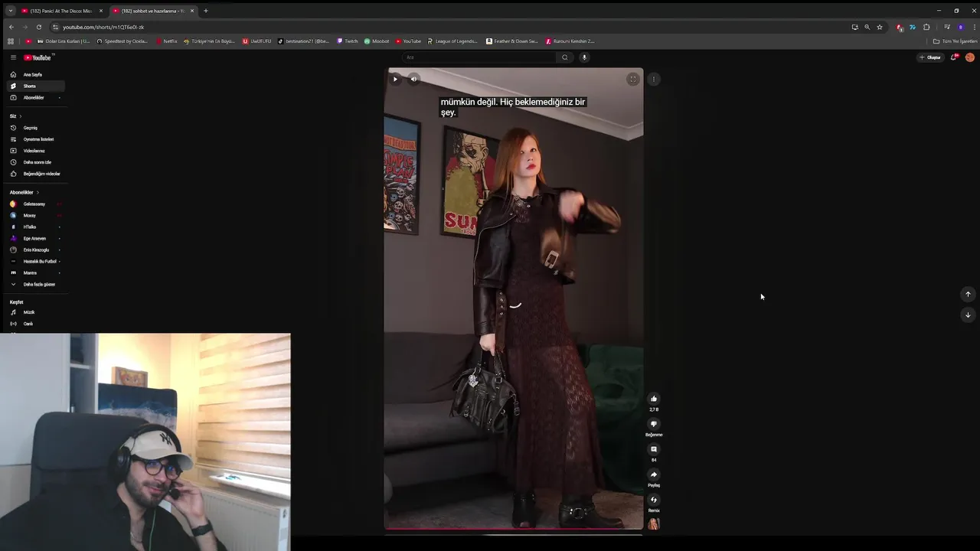980x551 pixels.
Task: Share this Short via Paylaş
Action: point(654,474)
